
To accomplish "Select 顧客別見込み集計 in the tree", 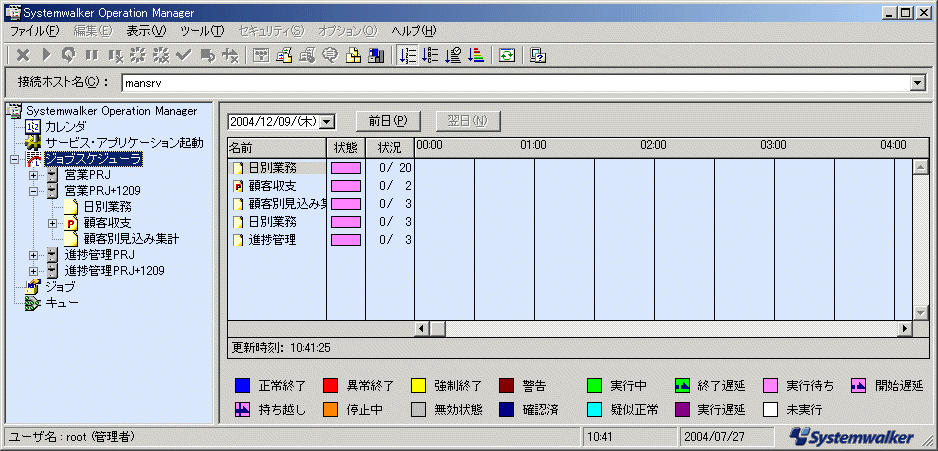I will (x=132, y=239).
